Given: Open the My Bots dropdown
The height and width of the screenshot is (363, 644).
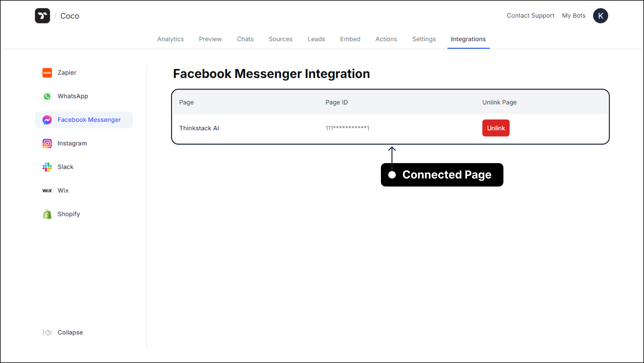Looking at the screenshot, I should pos(574,15).
